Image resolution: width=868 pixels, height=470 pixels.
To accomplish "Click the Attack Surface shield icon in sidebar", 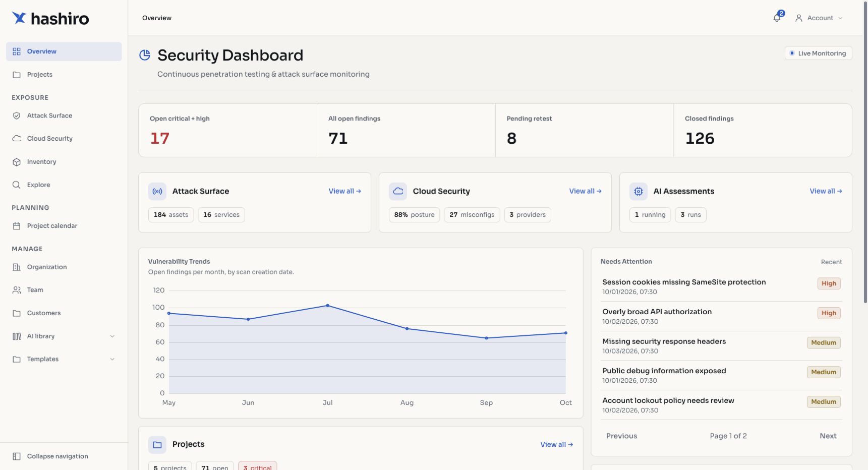I will (17, 115).
